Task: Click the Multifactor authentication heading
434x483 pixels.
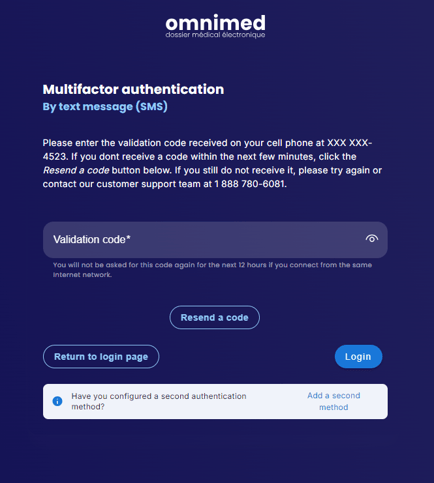Action: (x=133, y=89)
